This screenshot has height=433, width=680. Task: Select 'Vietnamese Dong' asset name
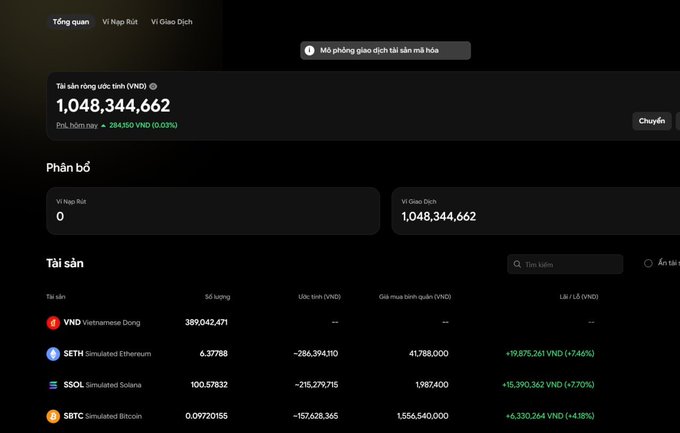[111, 323]
